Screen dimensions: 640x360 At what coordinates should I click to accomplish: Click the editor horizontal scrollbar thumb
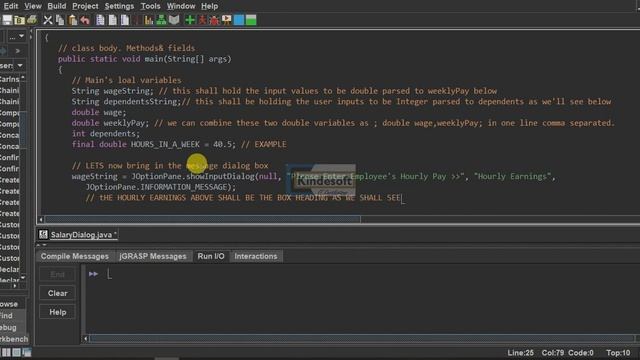click(x=202, y=220)
